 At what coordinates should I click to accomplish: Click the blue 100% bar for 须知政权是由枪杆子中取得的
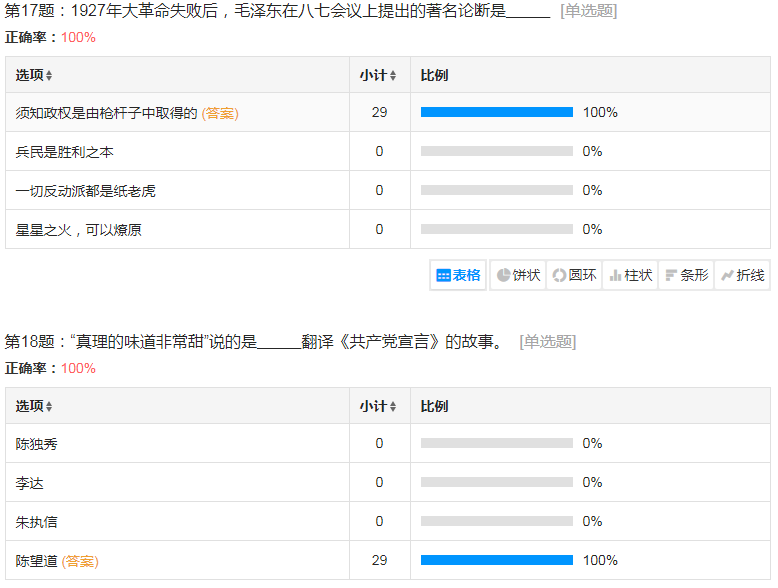click(496, 112)
